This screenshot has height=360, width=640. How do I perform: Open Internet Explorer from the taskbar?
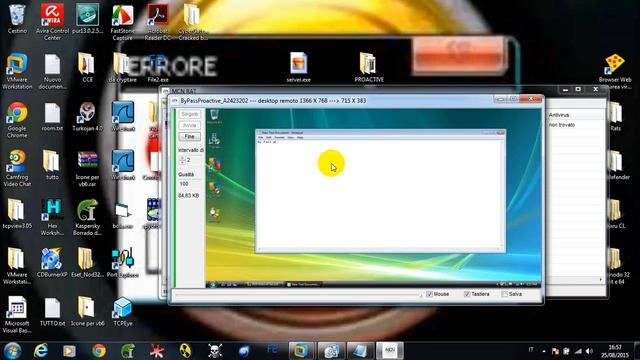tap(40, 351)
